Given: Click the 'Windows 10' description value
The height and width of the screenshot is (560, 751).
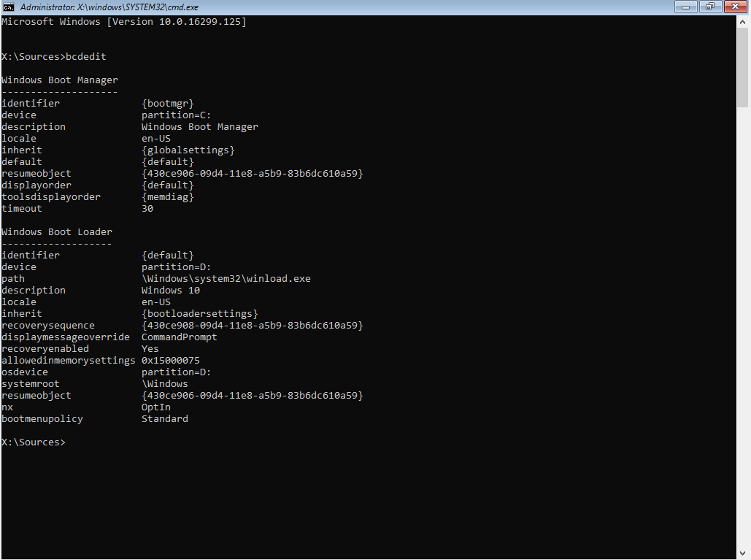Looking at the screenshot, I should [x=171, y=291].
